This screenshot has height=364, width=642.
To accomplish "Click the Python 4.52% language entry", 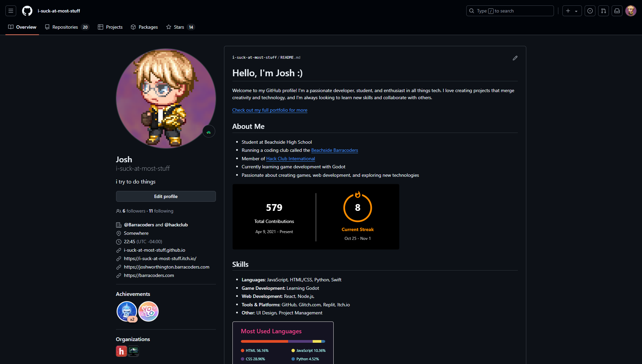I will tap(305, 359).
